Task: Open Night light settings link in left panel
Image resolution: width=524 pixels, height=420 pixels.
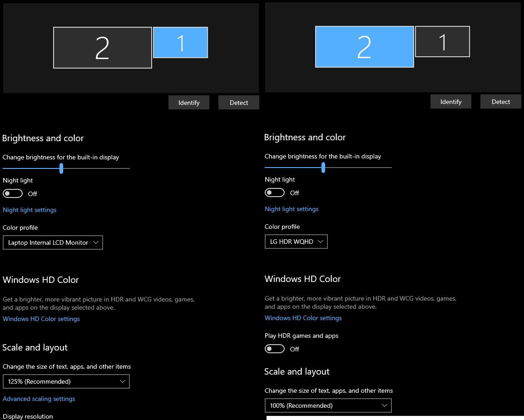Action: point(30,210)
